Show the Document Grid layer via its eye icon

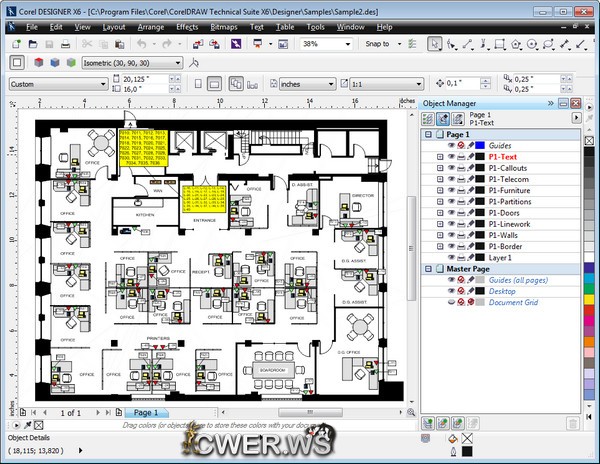[451, 301]
